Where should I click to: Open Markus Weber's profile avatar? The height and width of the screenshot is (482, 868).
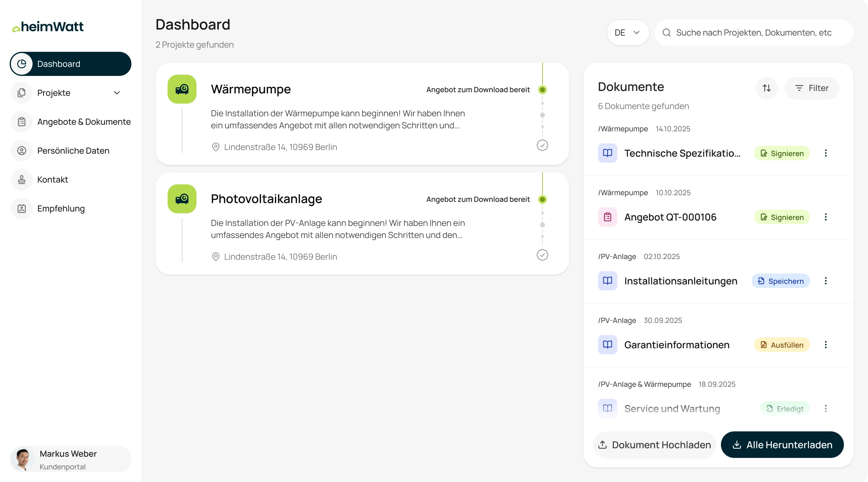pos(23,460)
